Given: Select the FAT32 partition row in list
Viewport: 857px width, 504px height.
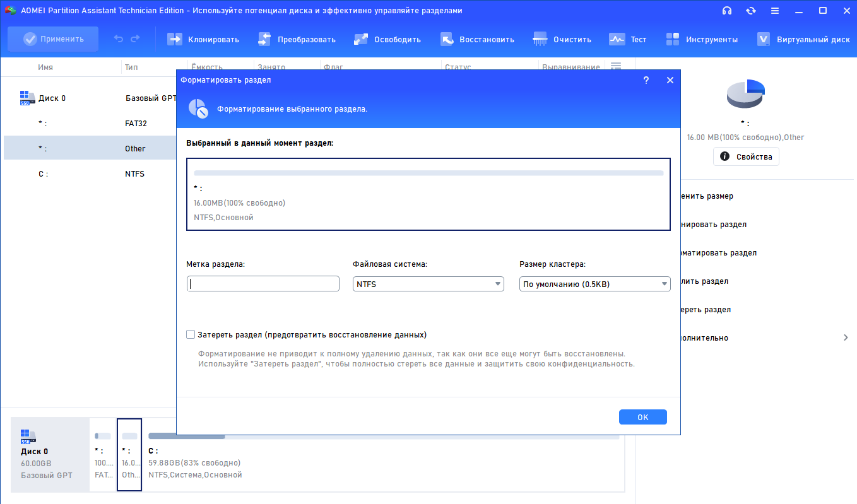Looking at the screenshot, I should [x=88, y=123].
